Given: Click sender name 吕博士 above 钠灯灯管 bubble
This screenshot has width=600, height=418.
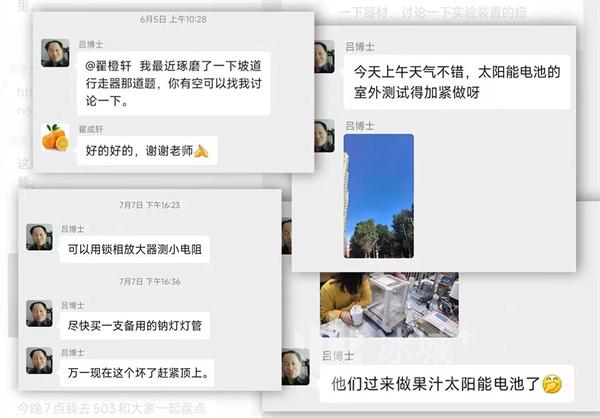Looking at the screenshot, I should click(73, 305).
